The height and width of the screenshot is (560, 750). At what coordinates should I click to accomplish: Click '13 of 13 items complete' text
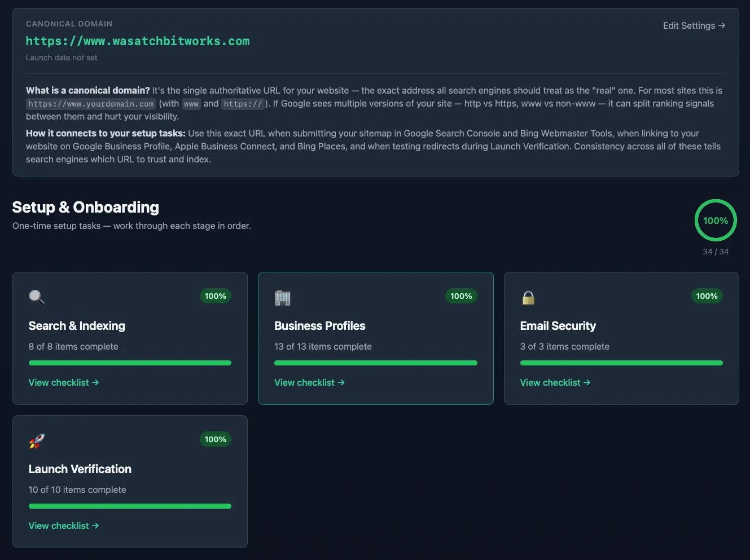pos(323,346)
